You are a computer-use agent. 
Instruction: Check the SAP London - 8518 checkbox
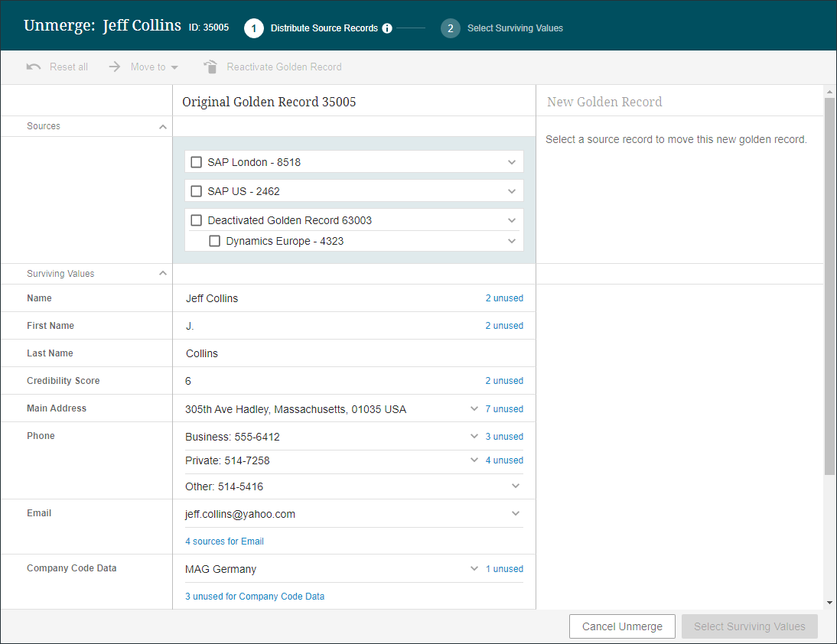(x=197, y=162)
